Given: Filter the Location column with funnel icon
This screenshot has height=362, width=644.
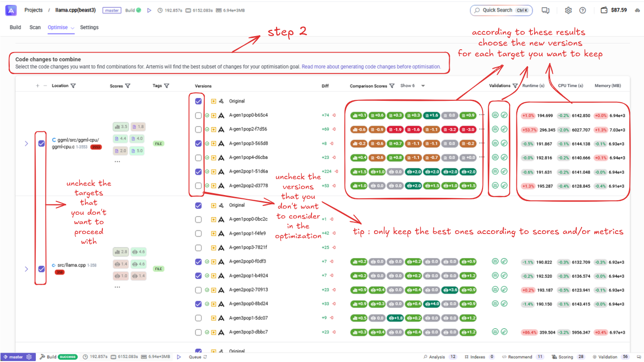Looking at the screenshot, I should coord(73,86).
